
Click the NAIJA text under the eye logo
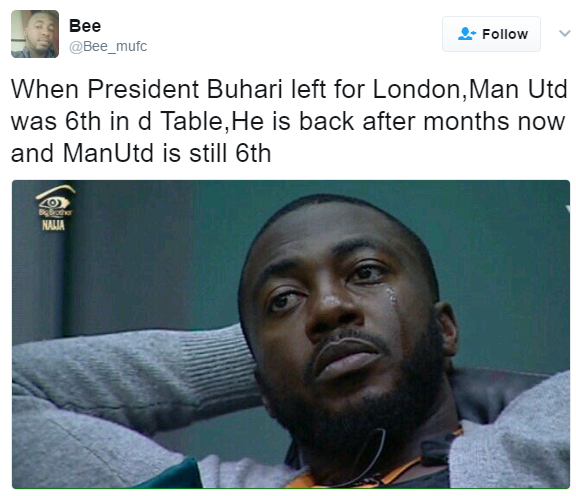click(53, 225)
